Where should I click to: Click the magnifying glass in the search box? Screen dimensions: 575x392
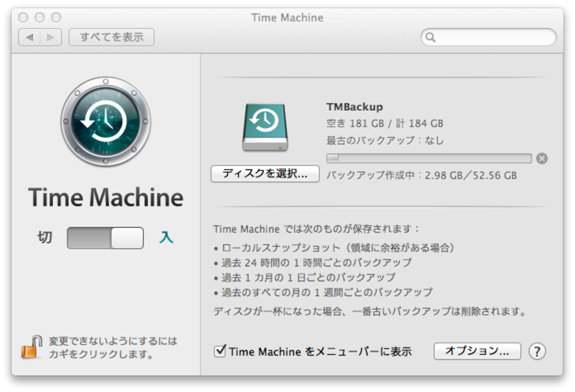[430, 38]
